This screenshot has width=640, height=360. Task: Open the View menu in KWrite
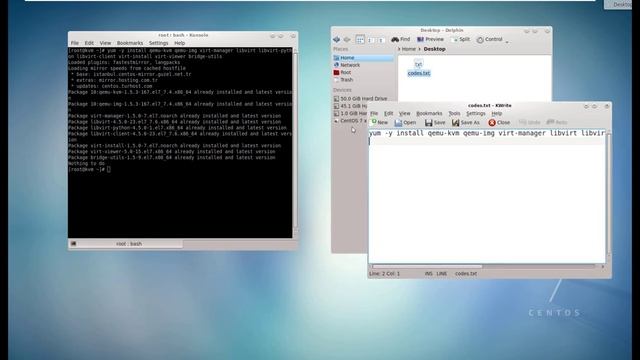click(x=404, y=113)
